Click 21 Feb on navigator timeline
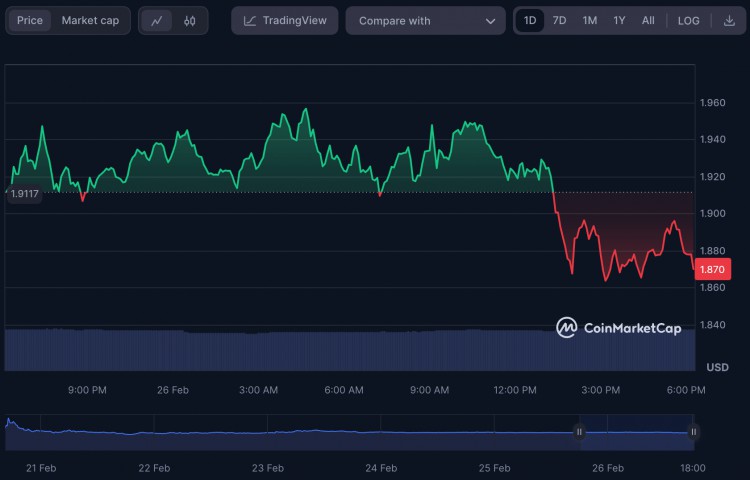Viewport: 750px width, 480px height. pos(41,468)
